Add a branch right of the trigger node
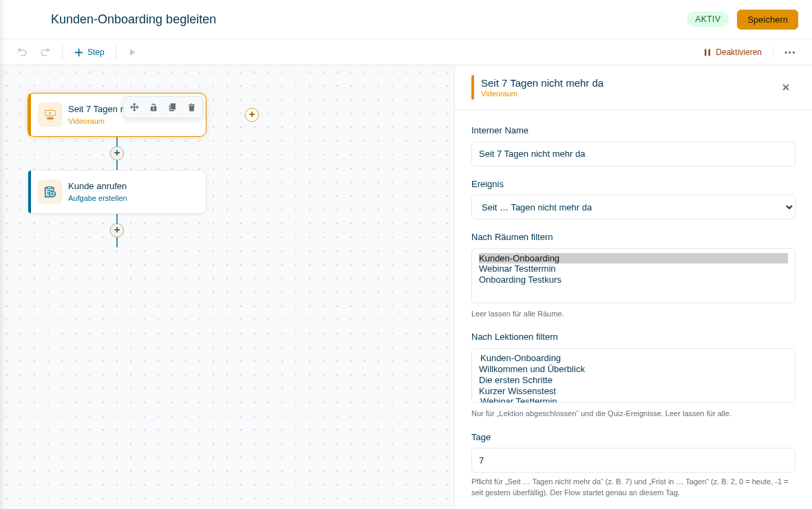812x509 pixels. coord(252,115)
